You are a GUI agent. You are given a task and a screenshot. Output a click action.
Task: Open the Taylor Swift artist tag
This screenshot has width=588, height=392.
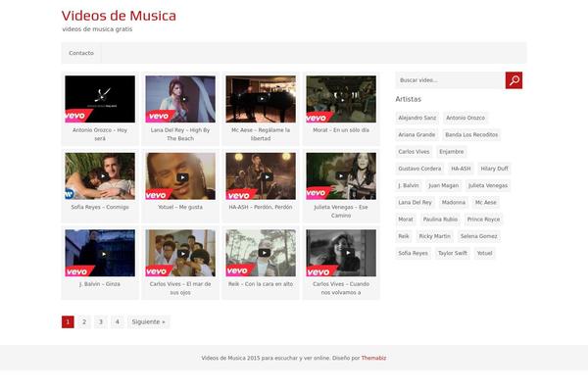click(x=453, y=253)
